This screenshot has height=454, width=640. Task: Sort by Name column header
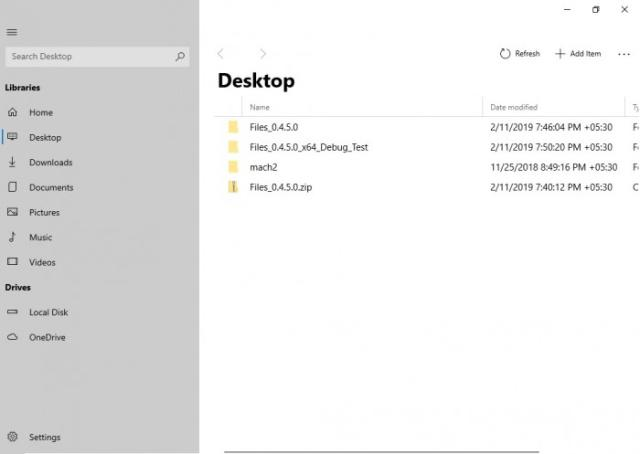[260, 107]
